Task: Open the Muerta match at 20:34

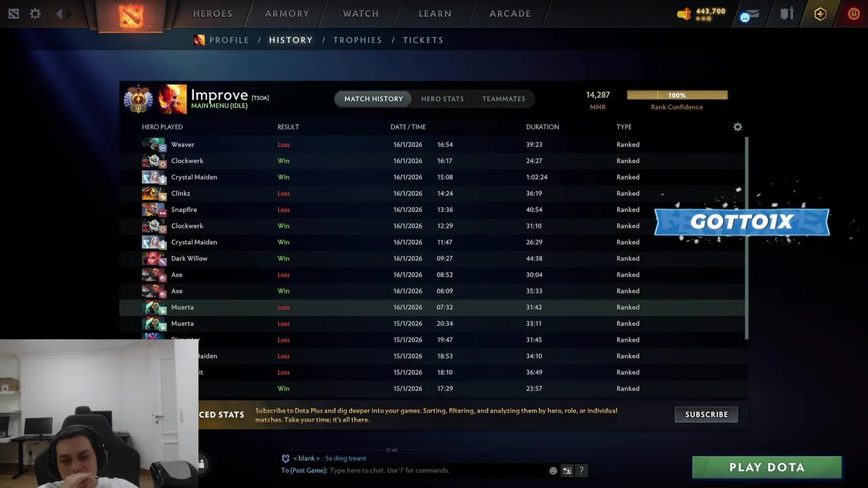Action: click(433, 323)
